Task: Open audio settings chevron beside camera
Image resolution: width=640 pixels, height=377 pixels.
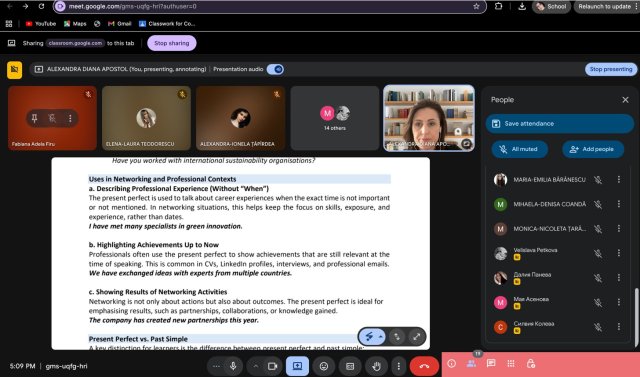Action: (x=256, y=366)
